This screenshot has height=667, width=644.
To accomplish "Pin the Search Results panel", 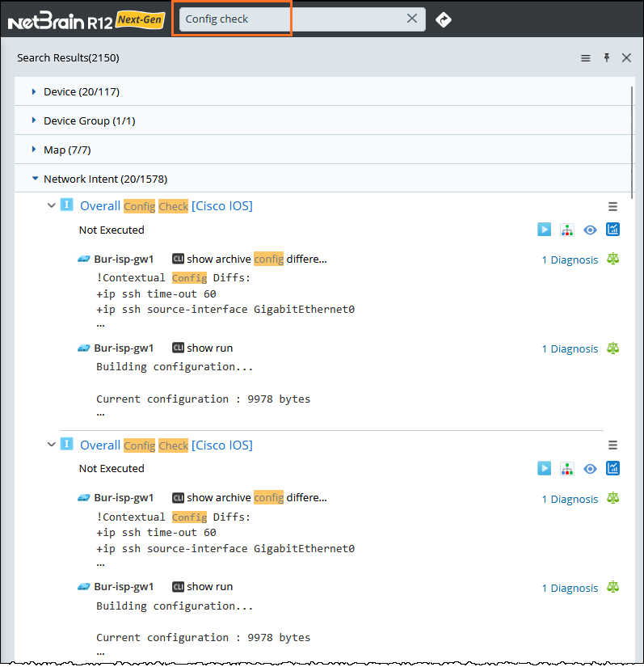I will pos(607,58).
